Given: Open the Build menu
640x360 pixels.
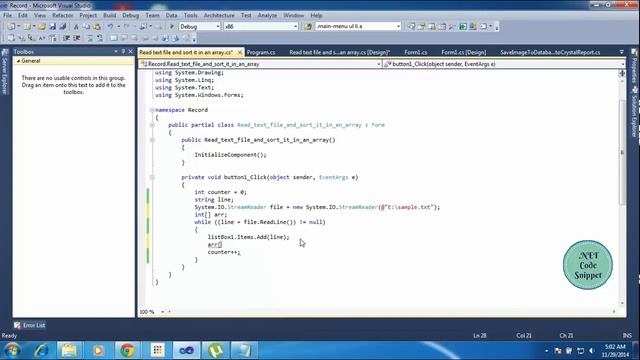Looking at the screenshot, I should (x=109, y=16).
